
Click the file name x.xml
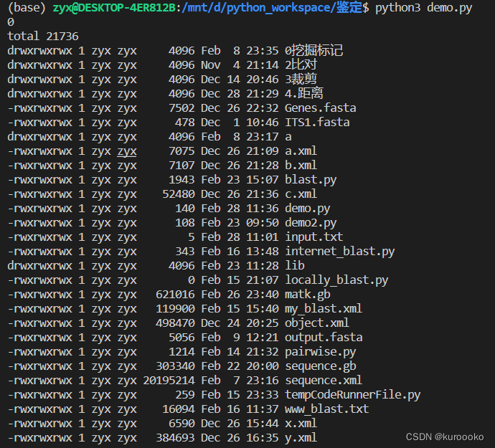coord(301,424)
